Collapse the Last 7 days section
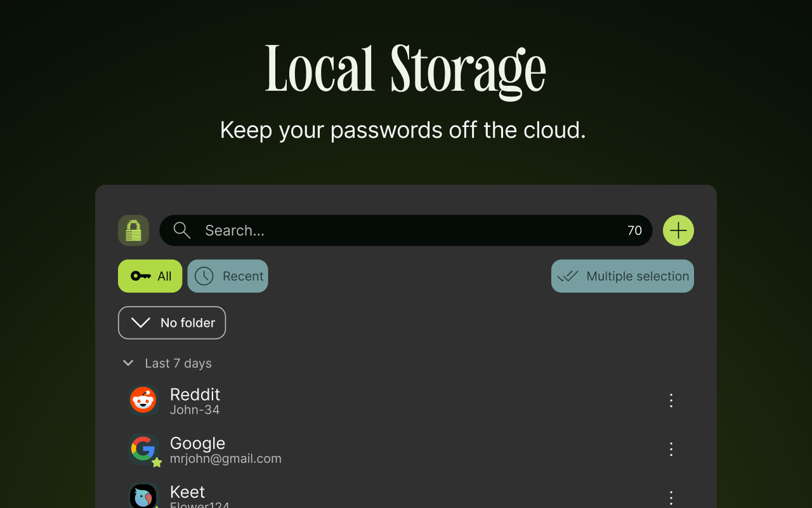The height and width of the screenshot is (508, 812). [x=128, y=363]
